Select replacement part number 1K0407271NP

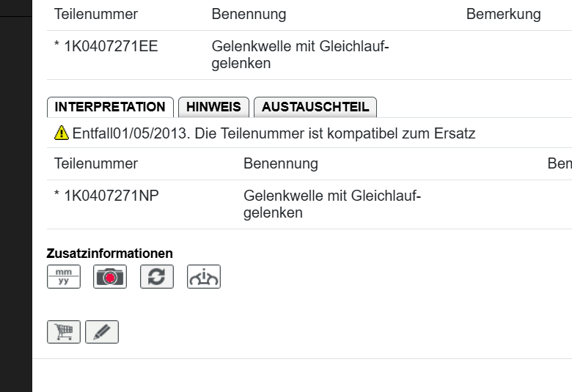106,196
